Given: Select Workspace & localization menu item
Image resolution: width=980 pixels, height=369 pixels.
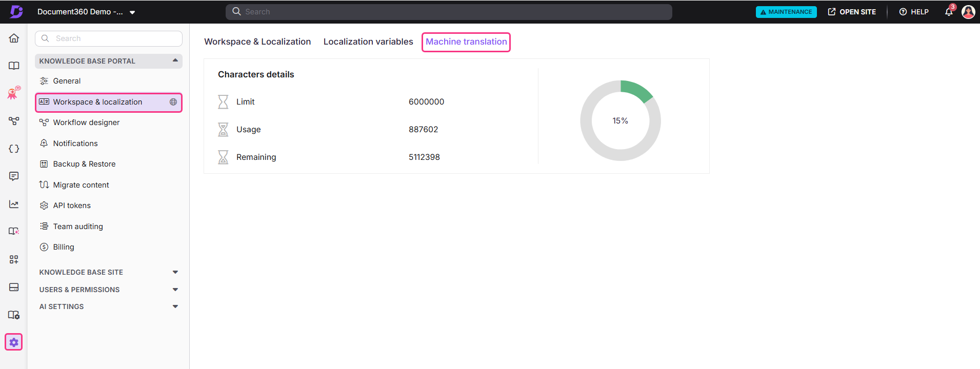Looking at the screenshot, I should [109, 102].
